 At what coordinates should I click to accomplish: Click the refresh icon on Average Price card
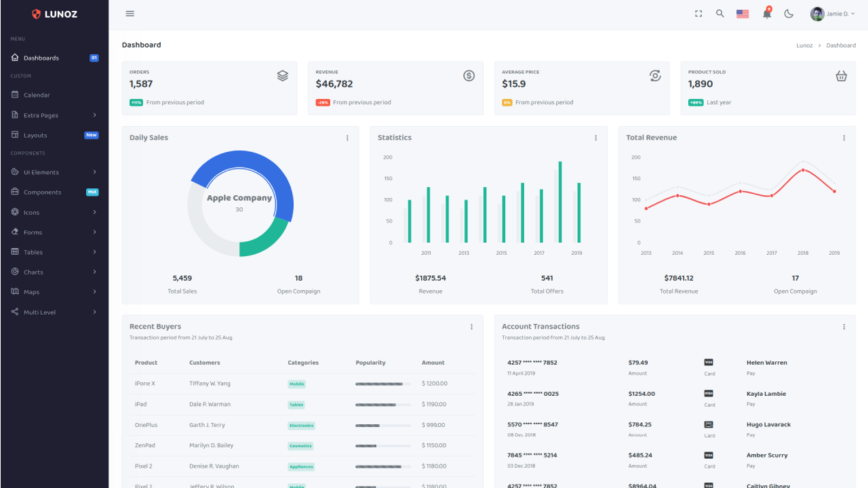pyautogui.click(x=655, y=75)
